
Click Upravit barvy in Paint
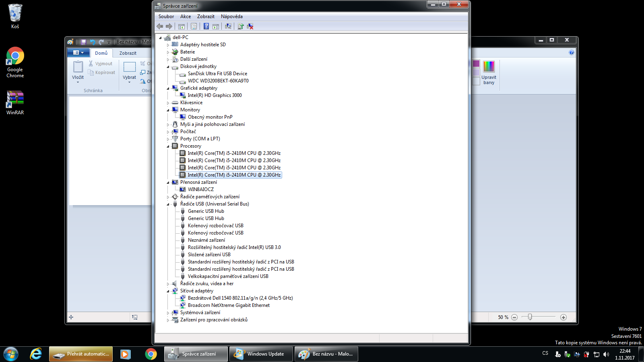pos(489,72)
